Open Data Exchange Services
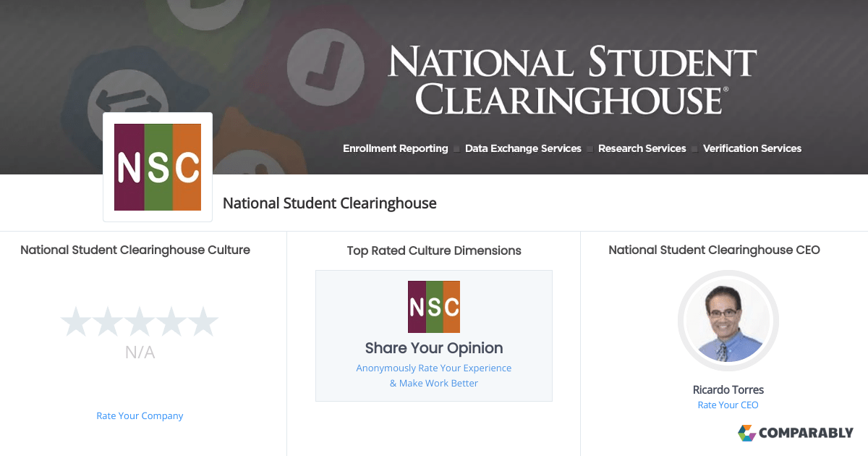Viewport: 868px width, 456px height. pyautogui.click(x=523, y=148)
